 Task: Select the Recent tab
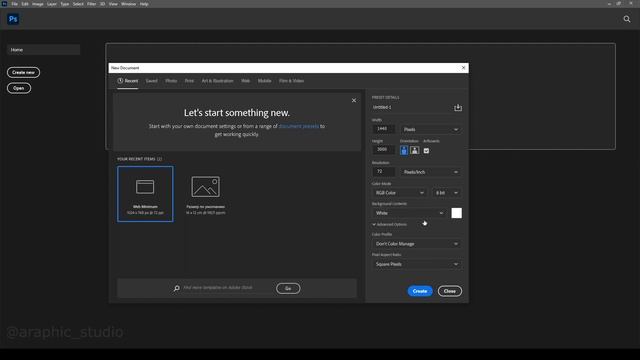click(x=128, y=81)
